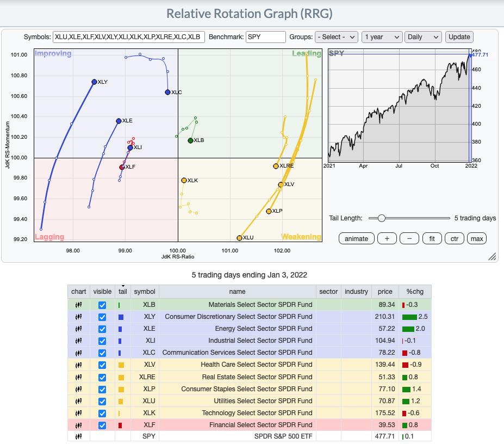Click the ctr button
This screenshot has width=504, height=444.
click(x=455, y=239)
